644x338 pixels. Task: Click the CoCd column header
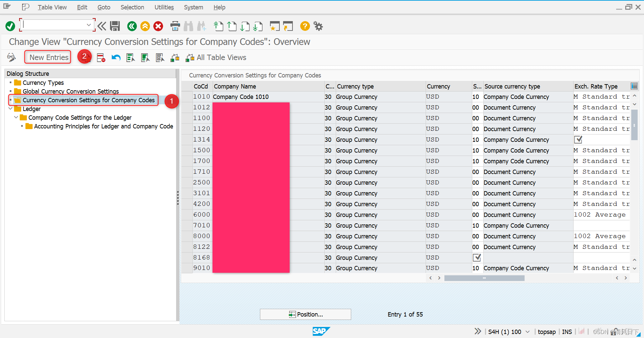pyautogui.click(x=201, y=86)
